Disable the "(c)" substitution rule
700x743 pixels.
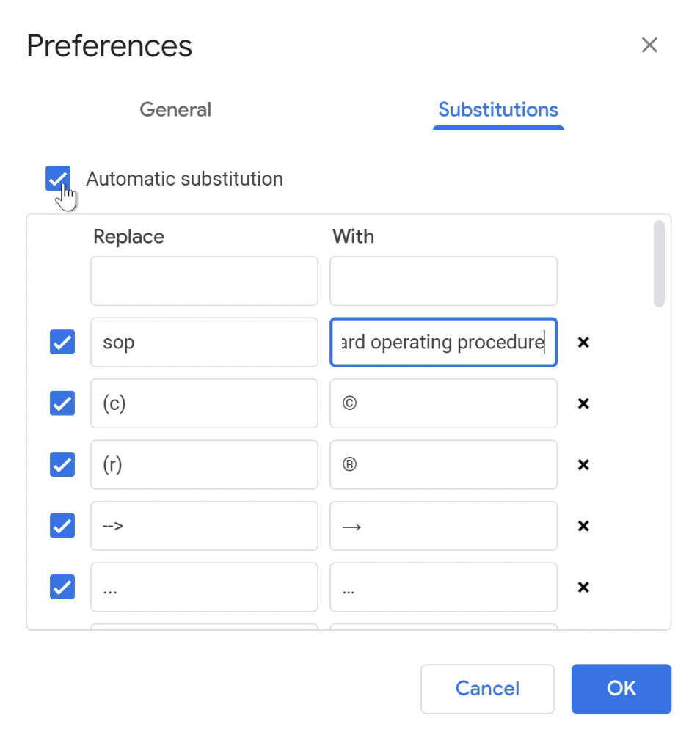click(62, 403)
